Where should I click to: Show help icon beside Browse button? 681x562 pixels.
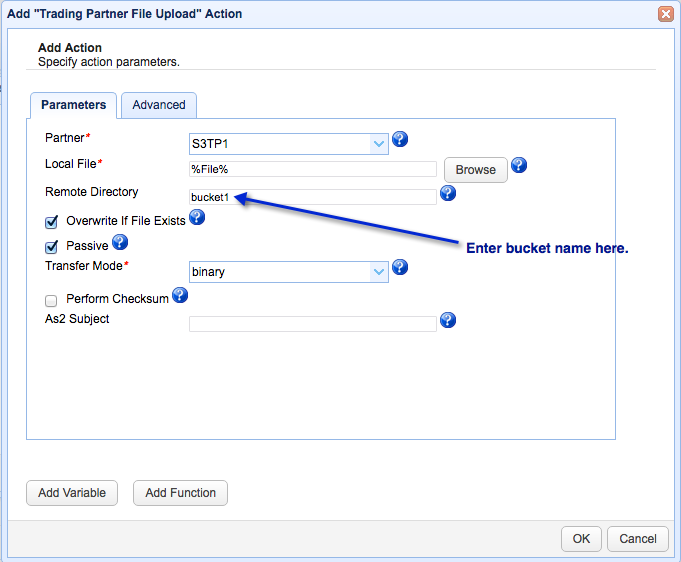(x=519, y=165)
